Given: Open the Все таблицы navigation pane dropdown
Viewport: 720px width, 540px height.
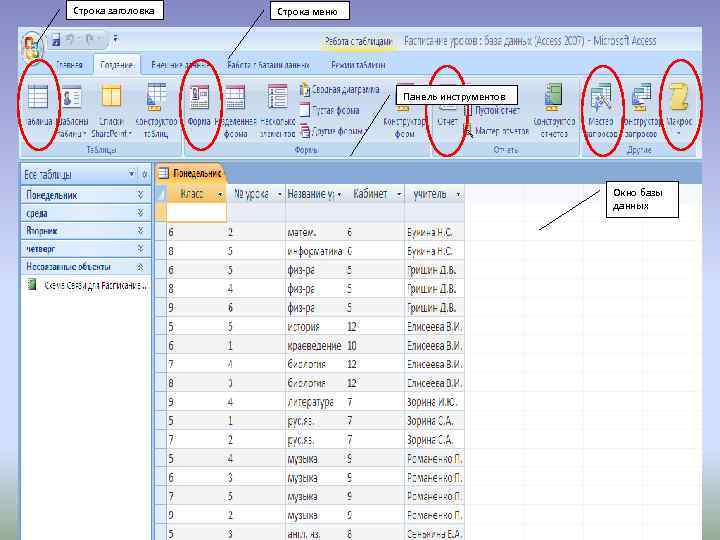Looking at the screenshot, I should coord(132,174).
